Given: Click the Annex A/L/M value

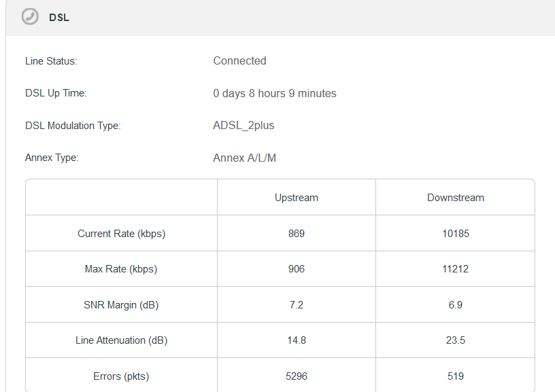Looking at the screenshot, I should click(x=244, y=158).
